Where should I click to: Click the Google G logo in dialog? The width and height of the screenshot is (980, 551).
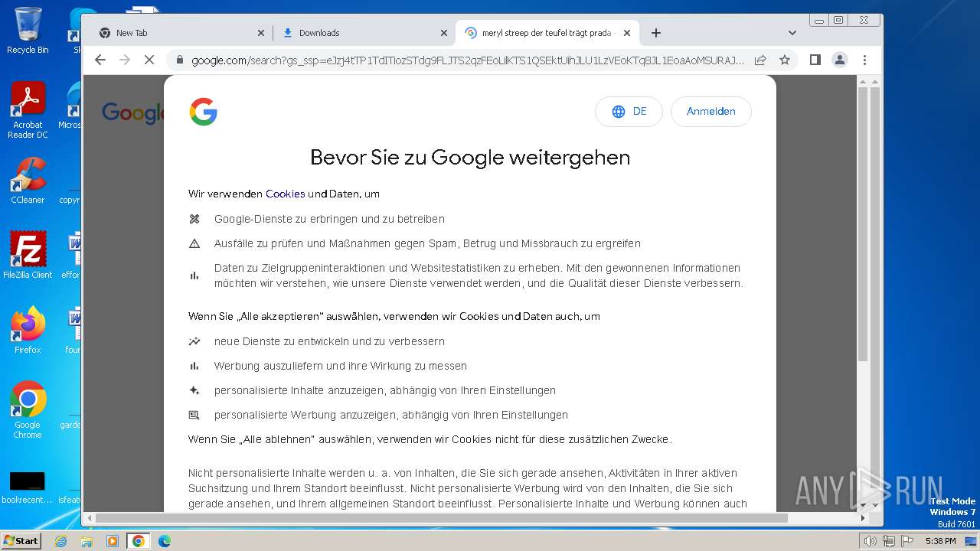(204, 112)
